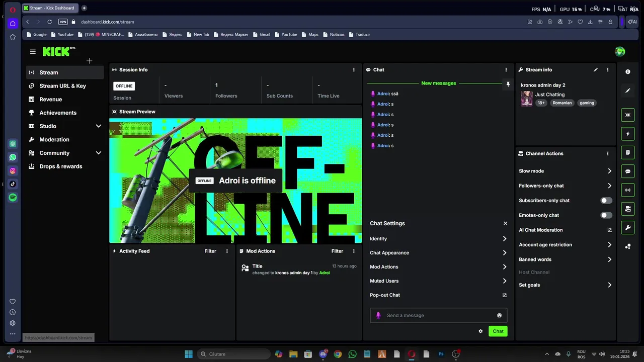Open the Session Info three-dot menu
The width and height of the screenshot is (644, 362).
click(x=354, y=70)
